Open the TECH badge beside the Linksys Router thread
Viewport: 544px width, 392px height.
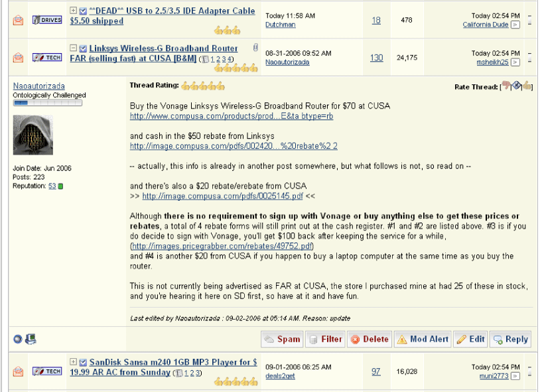click(x=47, y=58)
